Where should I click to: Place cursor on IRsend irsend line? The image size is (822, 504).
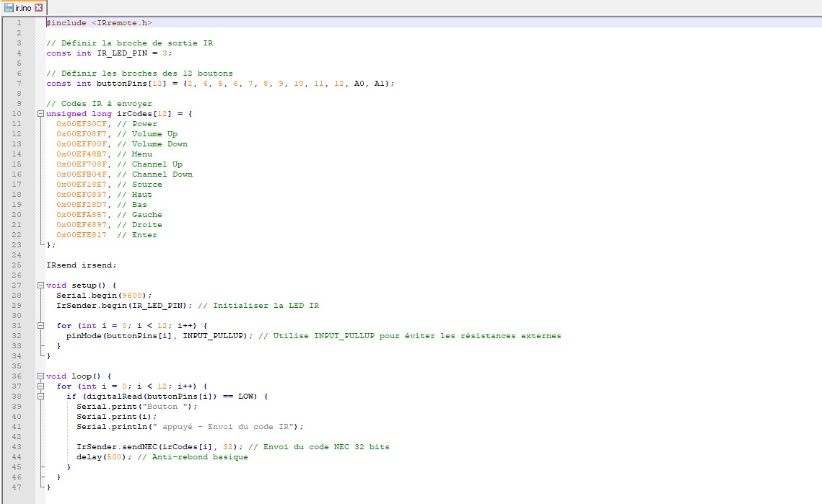81,265
